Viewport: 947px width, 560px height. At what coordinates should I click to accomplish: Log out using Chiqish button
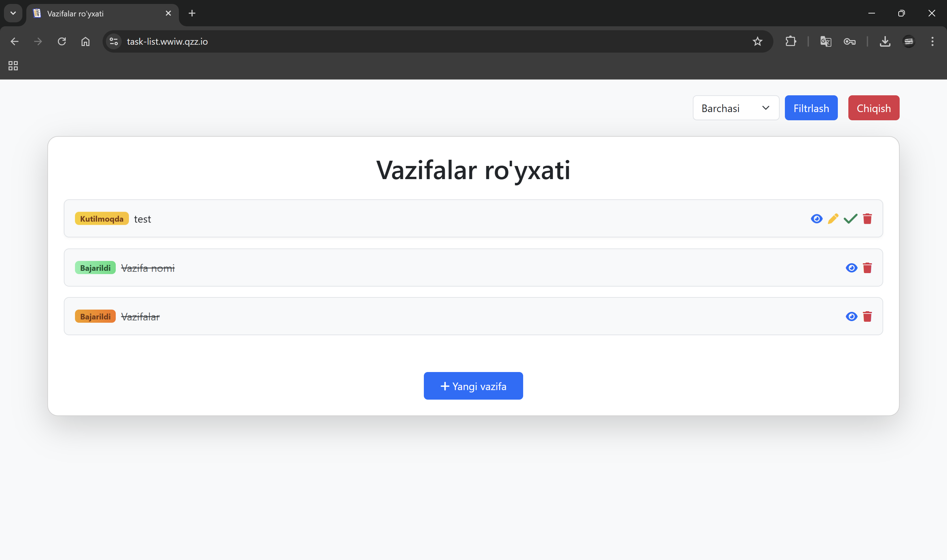coord(873,108)
